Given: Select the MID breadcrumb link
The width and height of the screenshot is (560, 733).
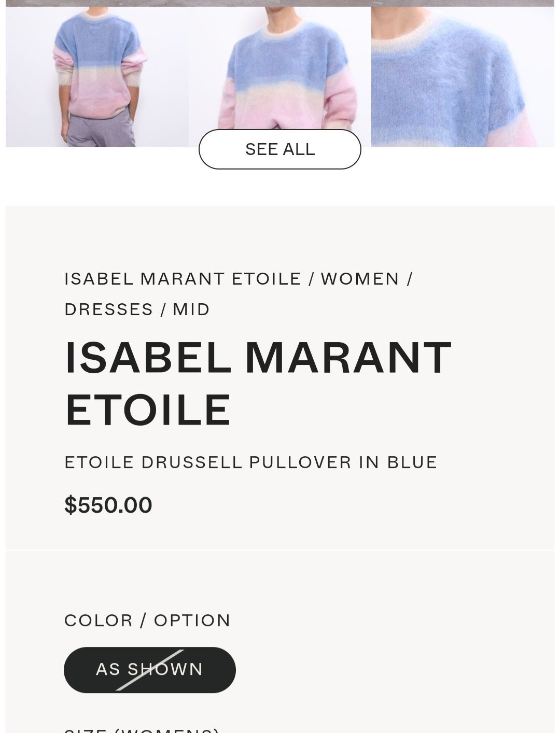Looking at the screenshot, I should (191, 309).
